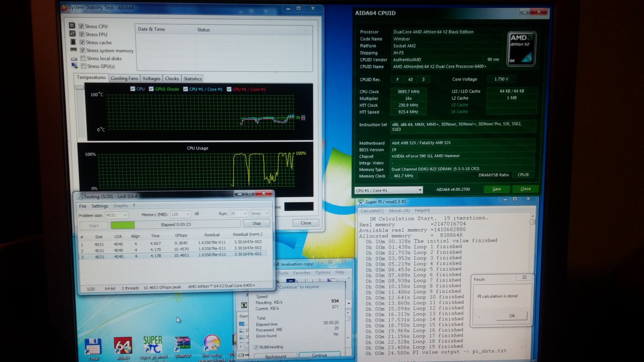This screenshot has width=644, height=362.
Task: Open the Total Commander floppy desktop icon
Action: tap(93, 346)
